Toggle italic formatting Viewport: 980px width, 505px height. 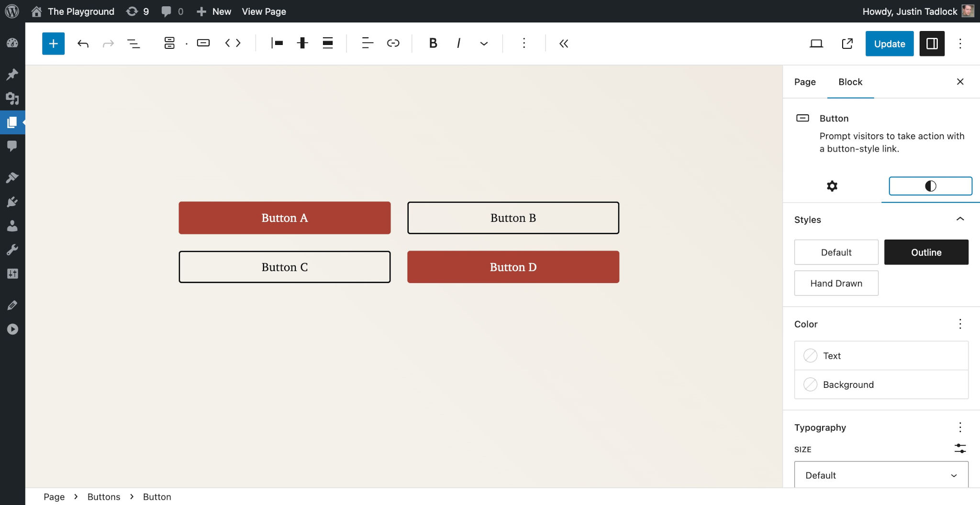[458, 43]
